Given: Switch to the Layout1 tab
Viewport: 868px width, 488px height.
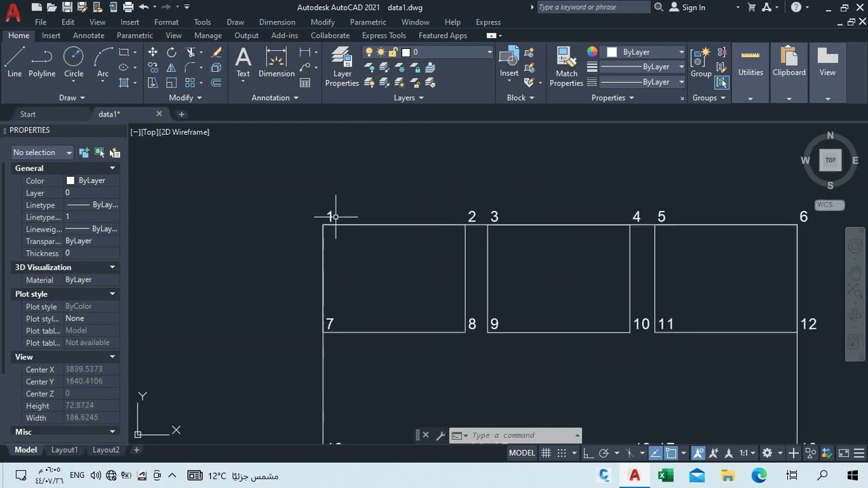Looking at the screenshot, I should pos(64,450).
